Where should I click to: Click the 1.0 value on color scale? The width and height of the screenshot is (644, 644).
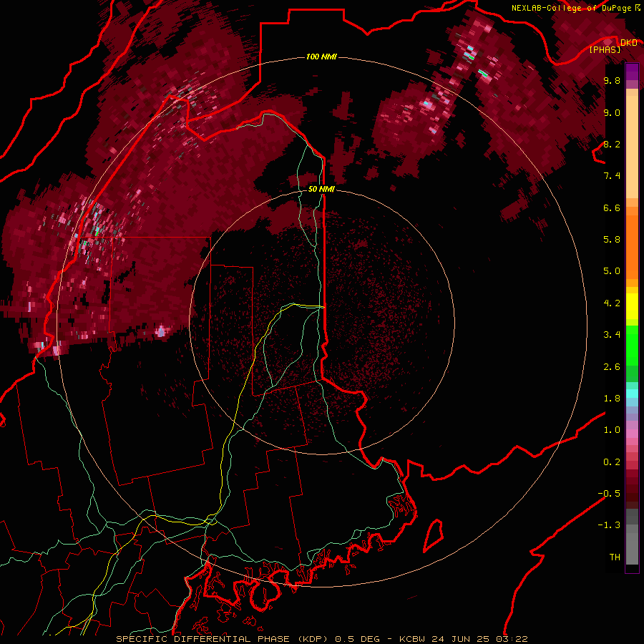coord(612,430)
